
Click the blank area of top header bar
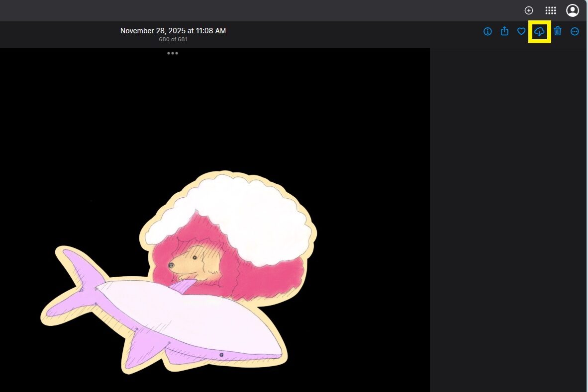coord(298,10)
